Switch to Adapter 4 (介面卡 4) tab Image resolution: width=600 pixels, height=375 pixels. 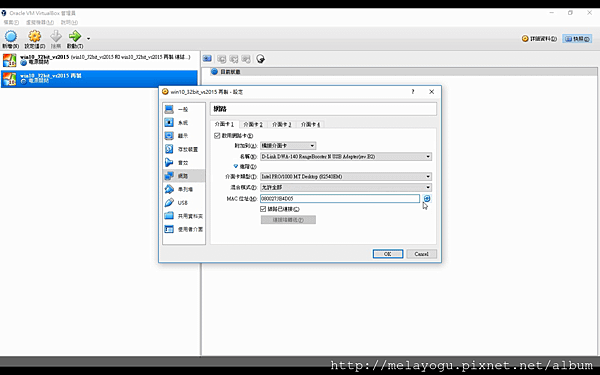[310, 124]
